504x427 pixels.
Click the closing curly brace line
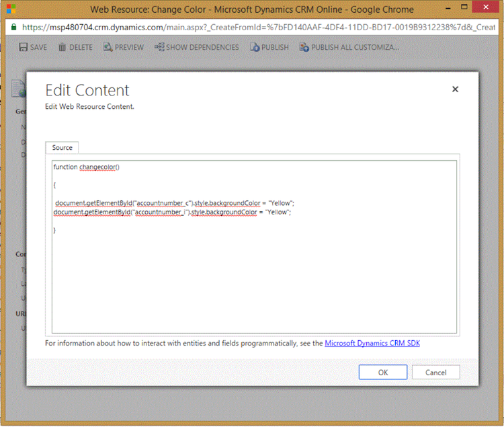[54, 230]
